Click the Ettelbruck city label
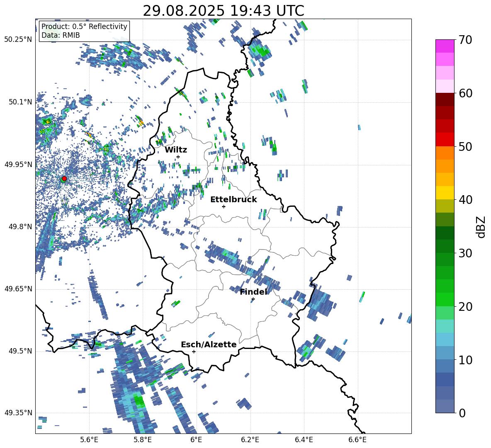Screen dimensions: 491x448 [233, 200]
